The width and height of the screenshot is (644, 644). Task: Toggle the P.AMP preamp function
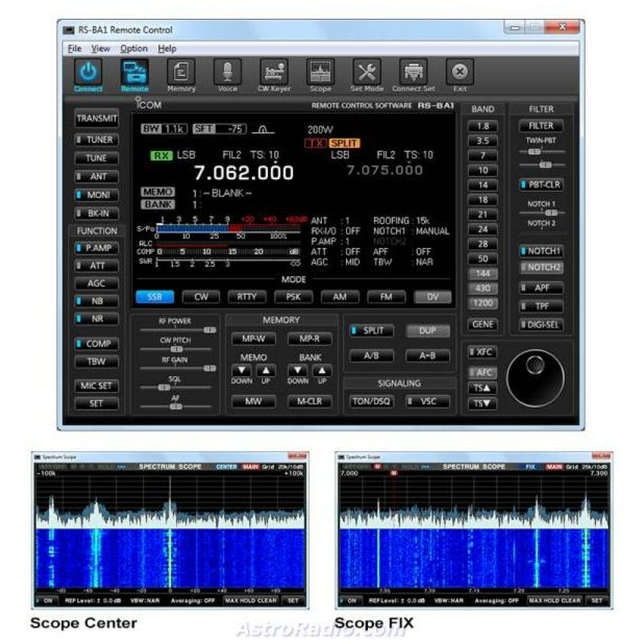click(96, 248)
